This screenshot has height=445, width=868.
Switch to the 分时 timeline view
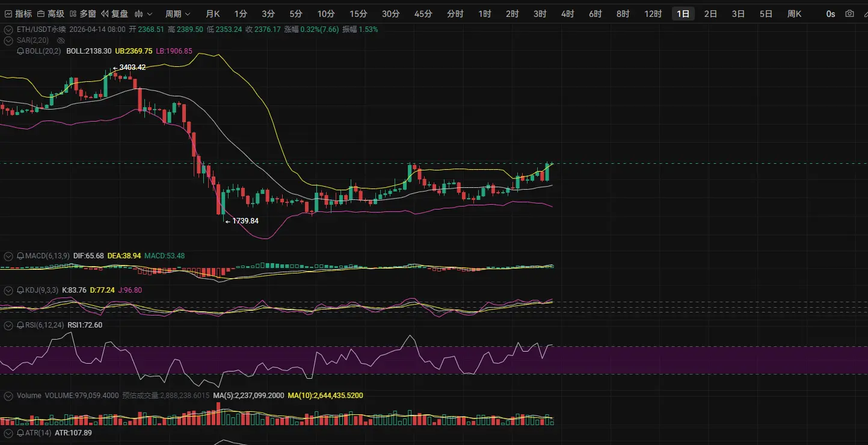coord(455,13)
